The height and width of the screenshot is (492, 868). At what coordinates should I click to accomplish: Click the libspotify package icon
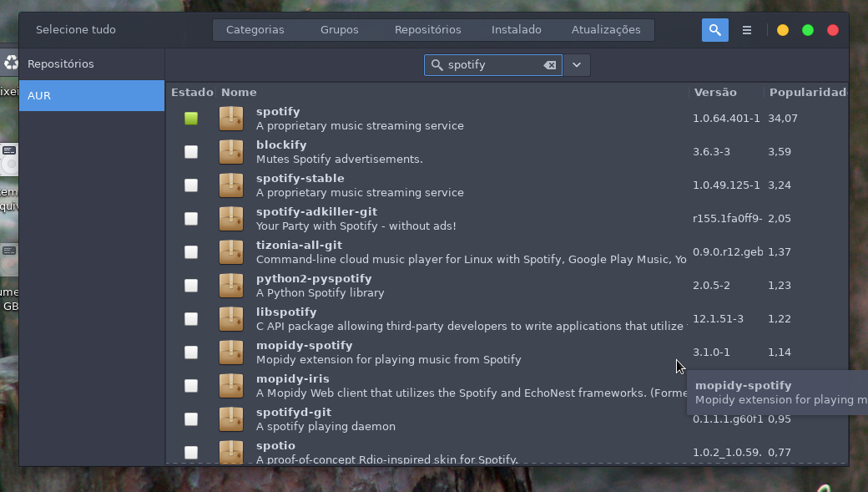click(x=231, y=318)
